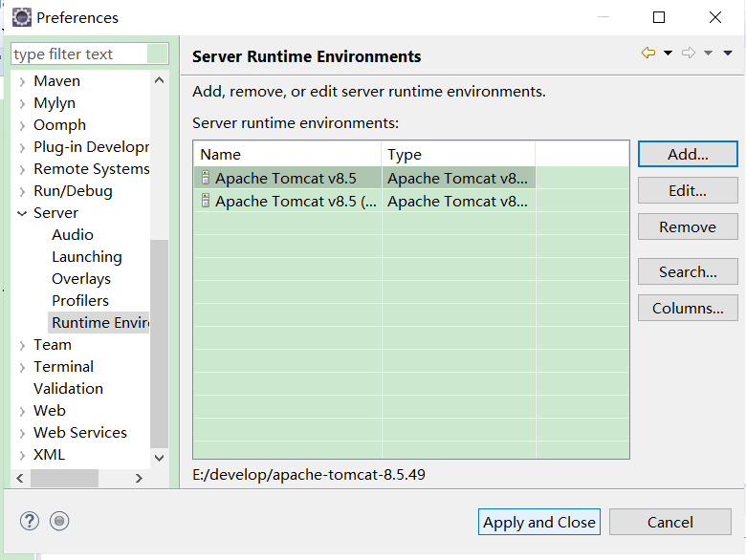Viewport: 746px width, 560px height.
Task: Click Type cell of first Tomcat row
Action: (458, 178)
